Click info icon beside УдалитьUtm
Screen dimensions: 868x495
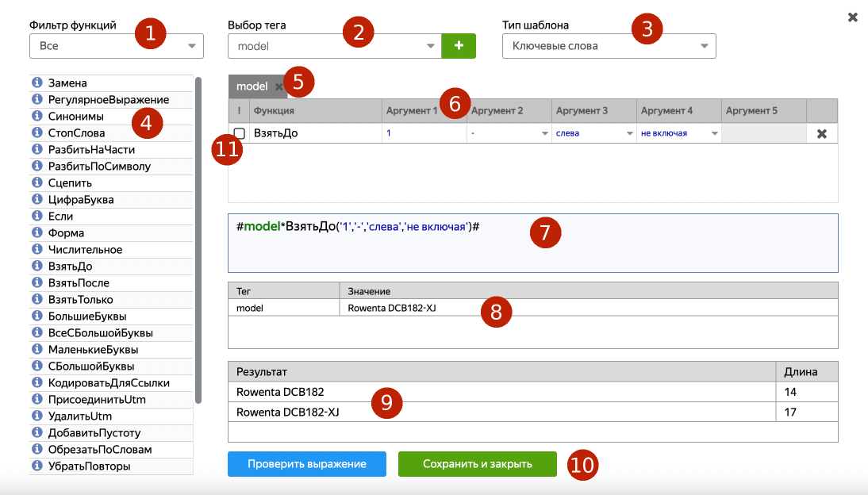point(36,416)
